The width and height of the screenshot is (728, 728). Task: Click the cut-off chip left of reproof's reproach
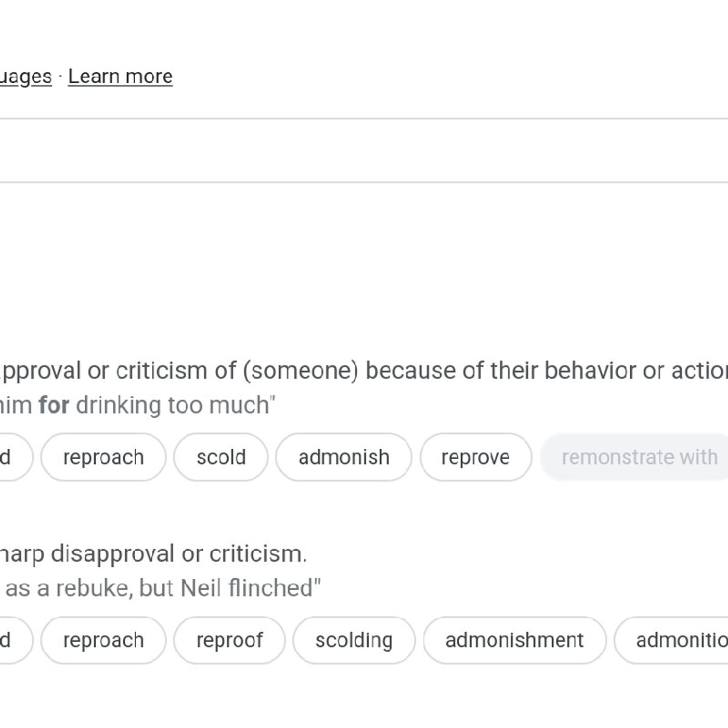click(x=16, y=640)
